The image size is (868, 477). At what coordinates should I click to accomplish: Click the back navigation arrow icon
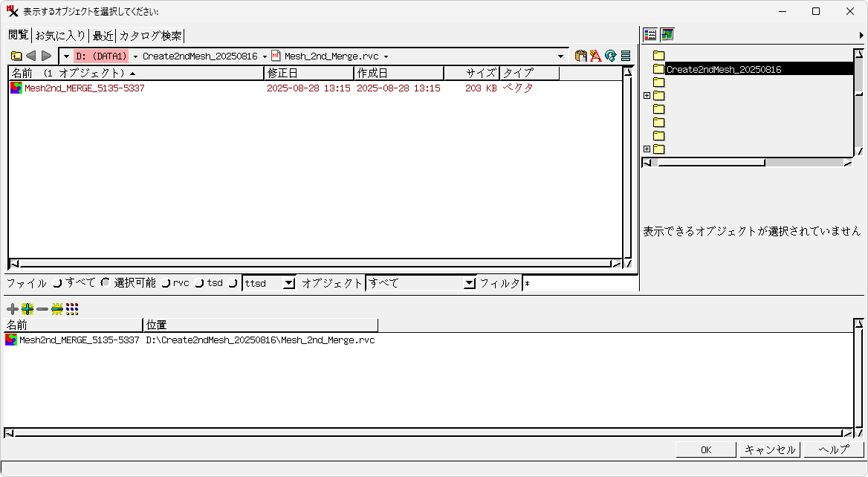31,56
